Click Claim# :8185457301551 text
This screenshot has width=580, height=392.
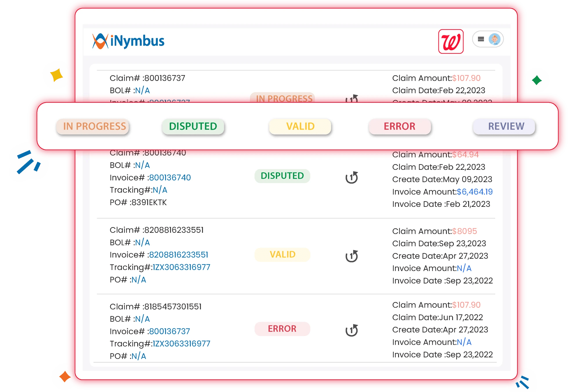(155, 307)
